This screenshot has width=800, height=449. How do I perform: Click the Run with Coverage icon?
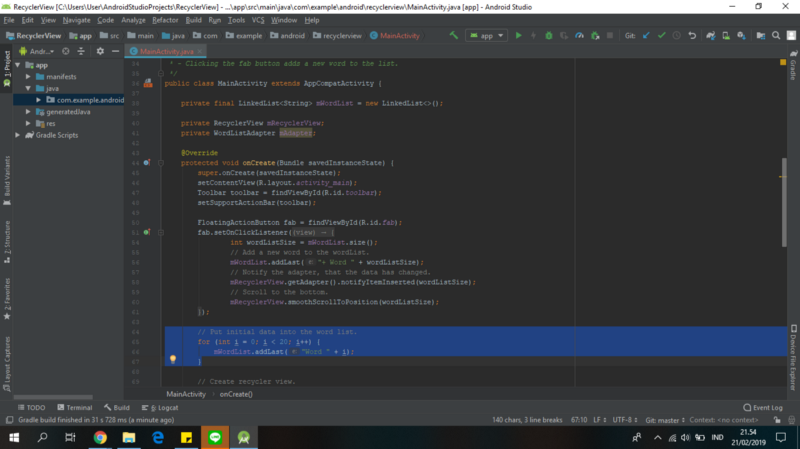564,35
